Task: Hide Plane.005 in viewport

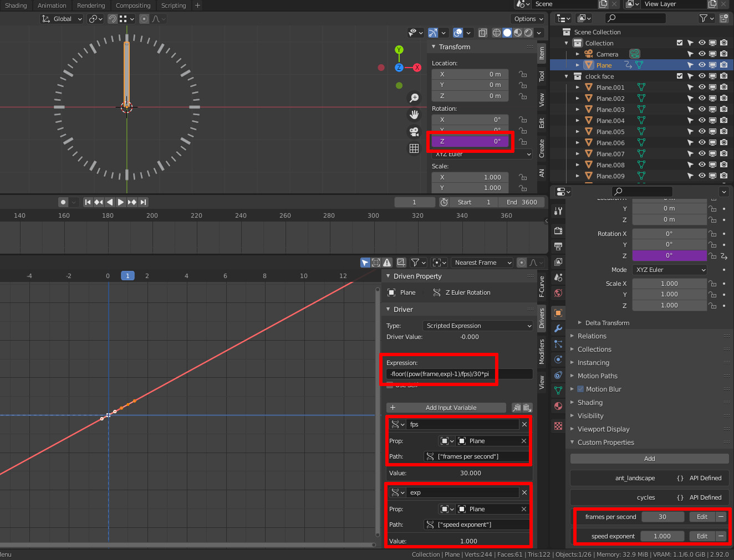Action: 702,131
